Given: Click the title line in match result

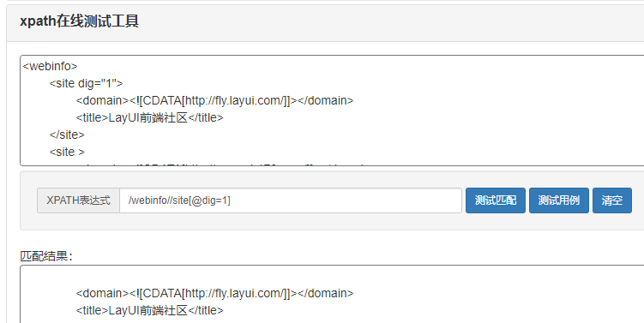Looking at the screenshot, I should [x=149, y=310].
